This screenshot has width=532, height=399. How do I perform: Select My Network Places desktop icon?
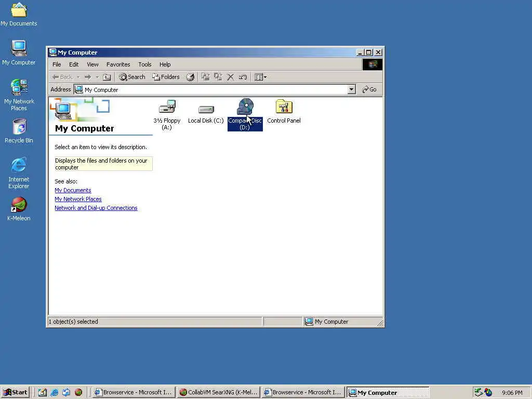[19, 95]
